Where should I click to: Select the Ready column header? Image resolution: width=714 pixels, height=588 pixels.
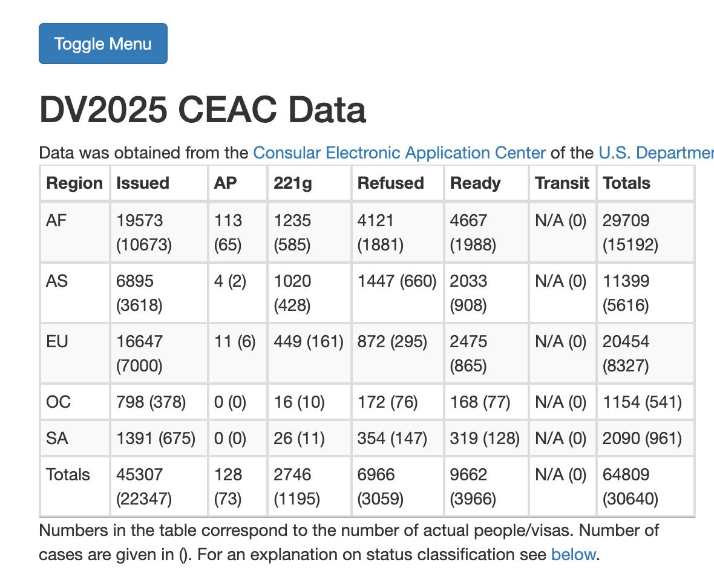(475, 183)
